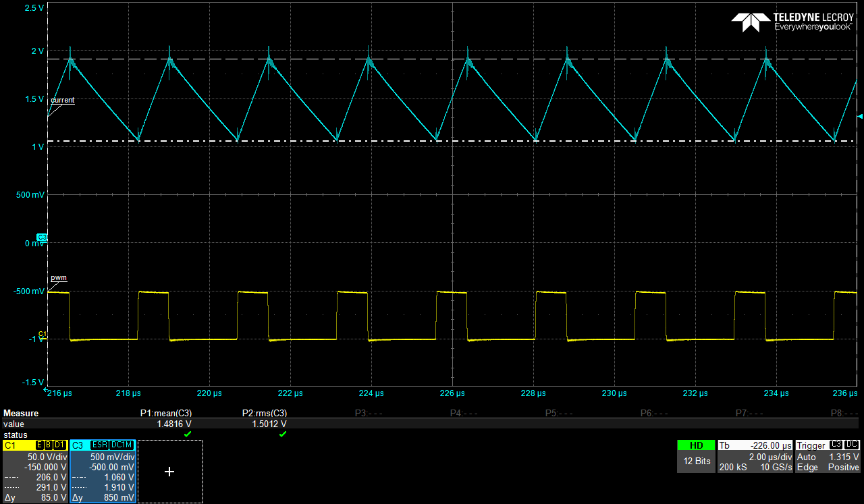Open the Trigger descriptor box
Screen dimensions: 864x504
[x=828, y=456]
